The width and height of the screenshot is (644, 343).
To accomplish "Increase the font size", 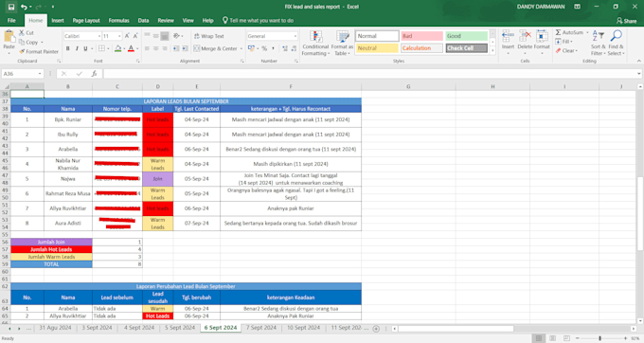I will (127, 36).
